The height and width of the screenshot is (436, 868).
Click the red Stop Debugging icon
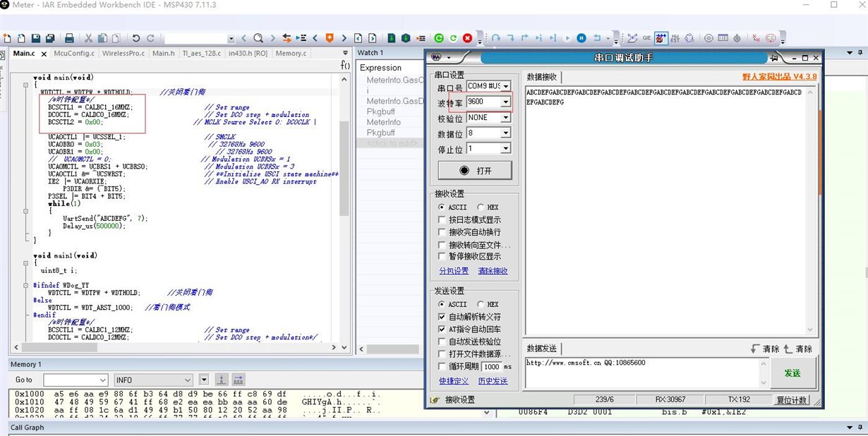click(x=468, y=38)
